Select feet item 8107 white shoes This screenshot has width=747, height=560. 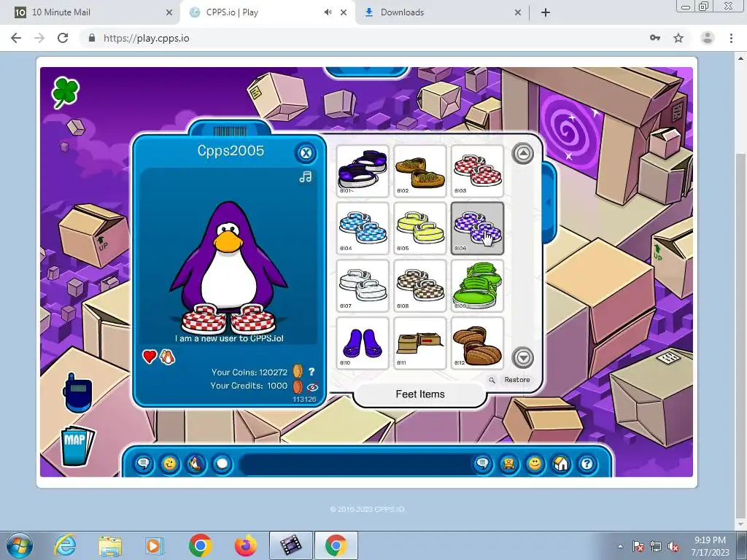(x=363, y=286)
